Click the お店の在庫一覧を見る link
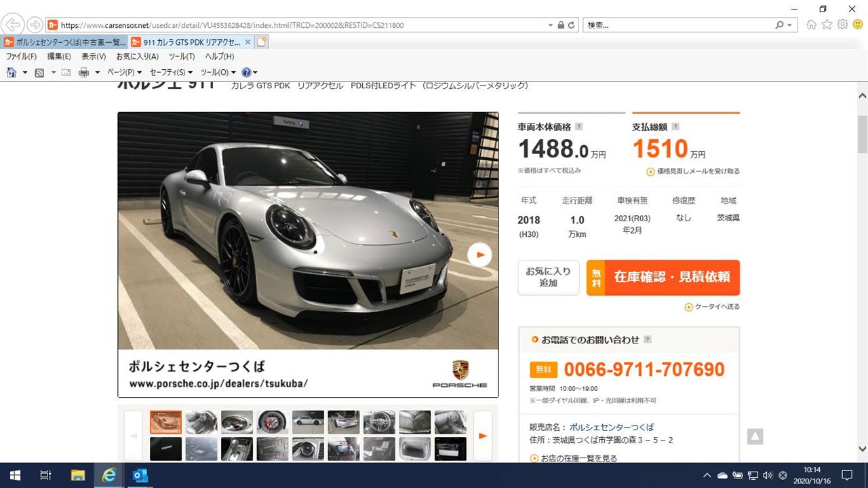The width and height of the screenshot is (868, 488). 574,459
